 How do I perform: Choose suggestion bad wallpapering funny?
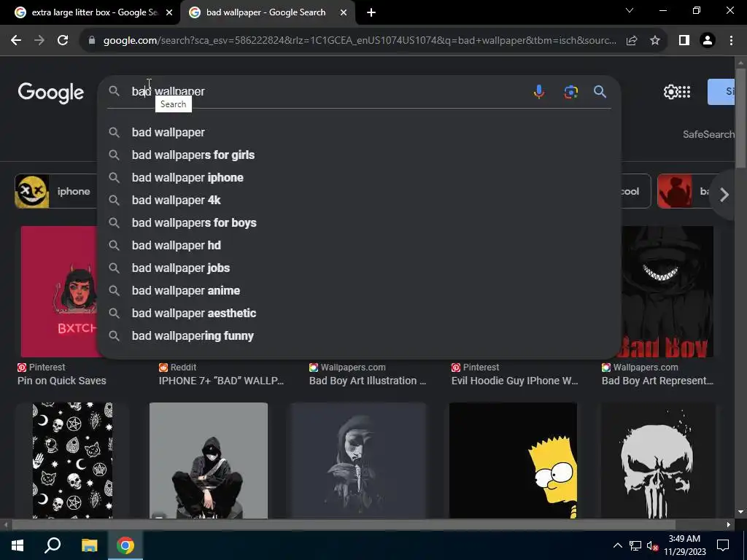click(359, 335)
